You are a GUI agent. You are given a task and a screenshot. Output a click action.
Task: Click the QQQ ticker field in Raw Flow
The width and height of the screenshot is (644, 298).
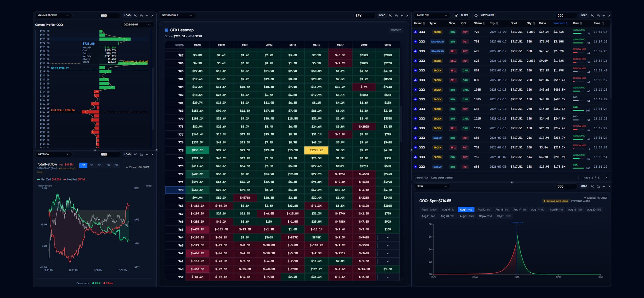click(567, 16)
